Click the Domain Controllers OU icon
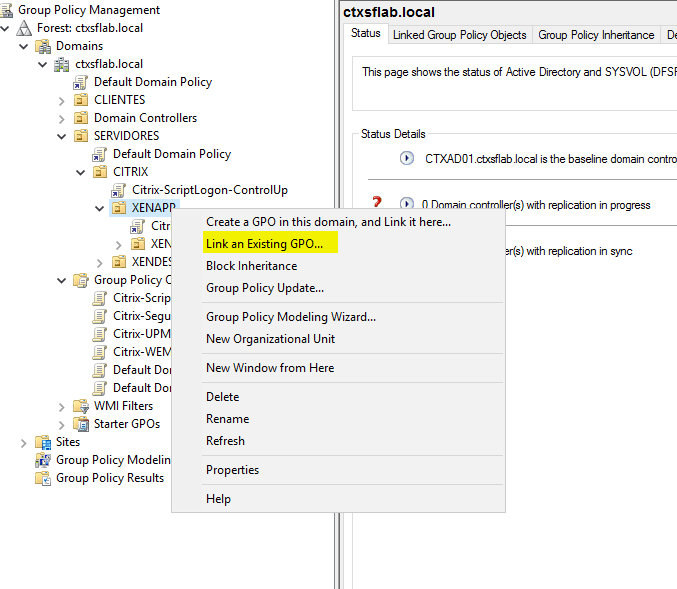The width and height of the screenshot is (677, 589). (x=81, y=118)
